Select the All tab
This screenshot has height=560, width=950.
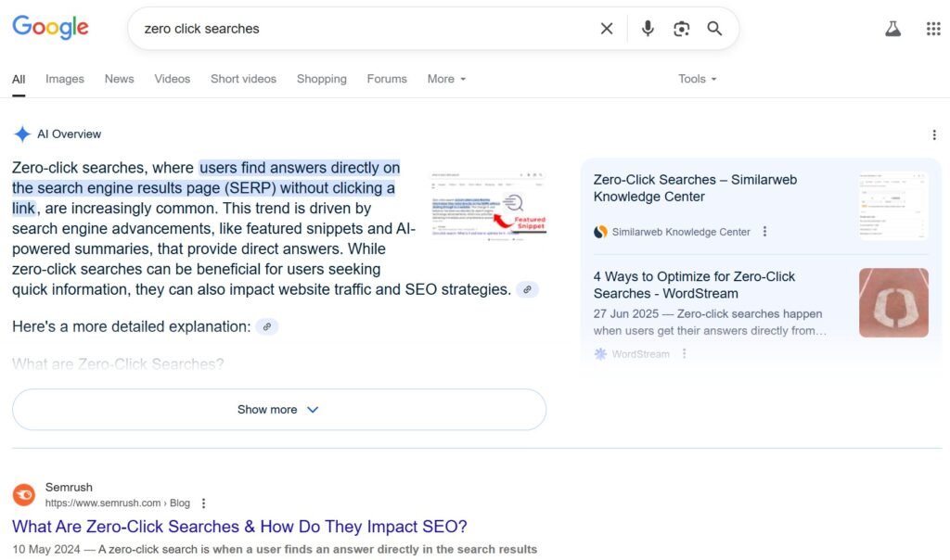pos(19,79)
